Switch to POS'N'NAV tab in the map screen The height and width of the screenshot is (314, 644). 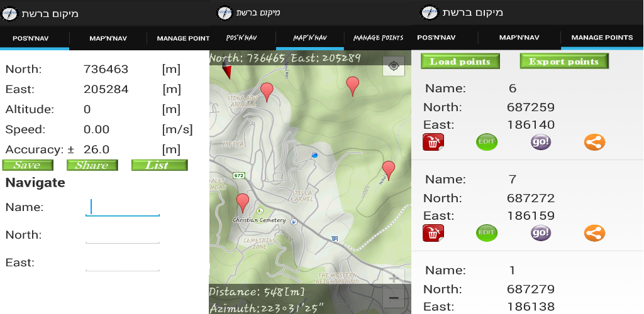[x=241, y=38]
